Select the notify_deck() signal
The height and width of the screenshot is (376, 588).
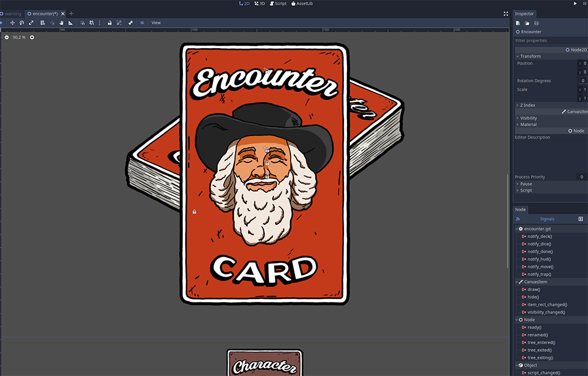click(539, 237)
